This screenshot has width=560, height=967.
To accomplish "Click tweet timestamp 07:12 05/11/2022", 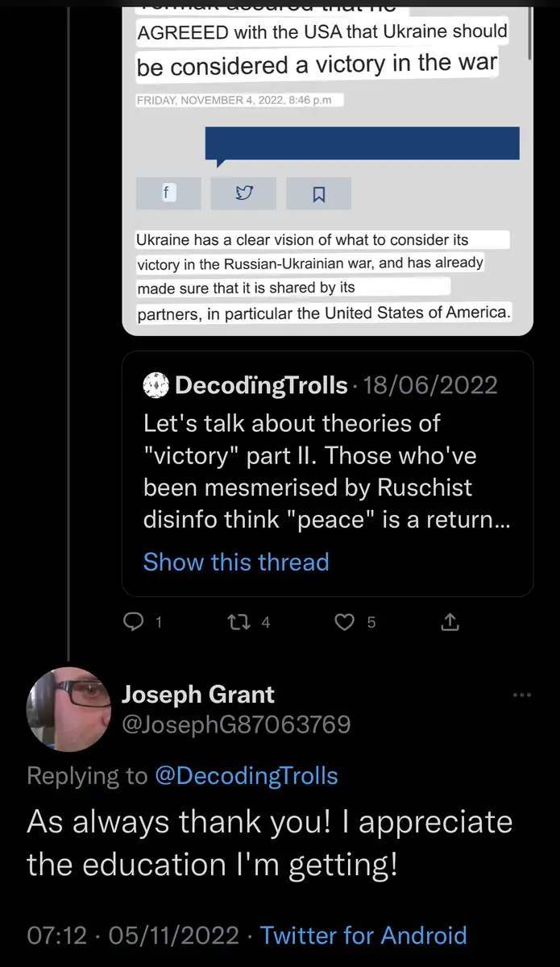I will tap(133, 936).
